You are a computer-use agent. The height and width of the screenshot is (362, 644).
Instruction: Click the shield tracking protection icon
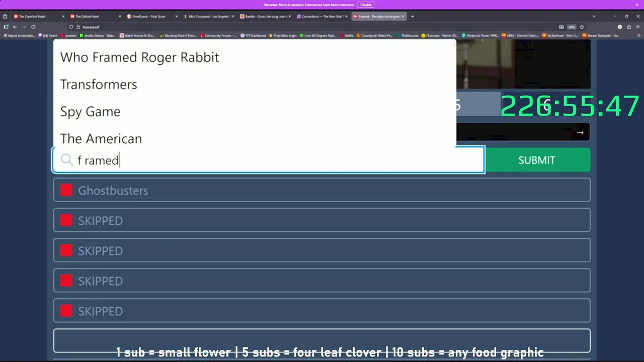71,27
